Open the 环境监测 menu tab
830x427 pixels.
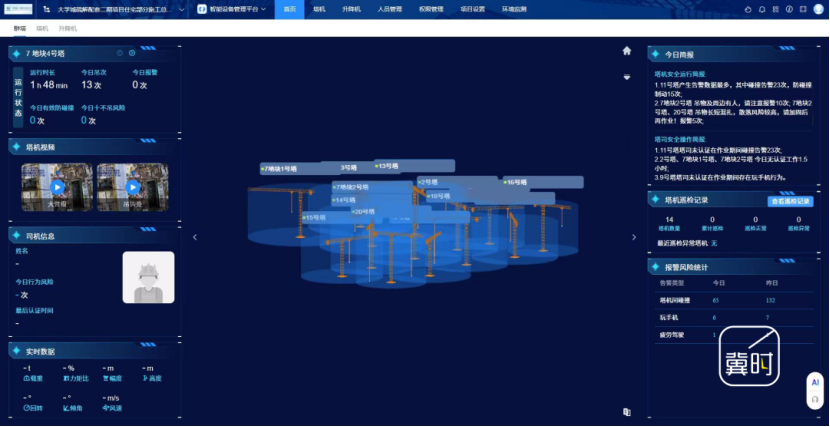click(515, 9)
